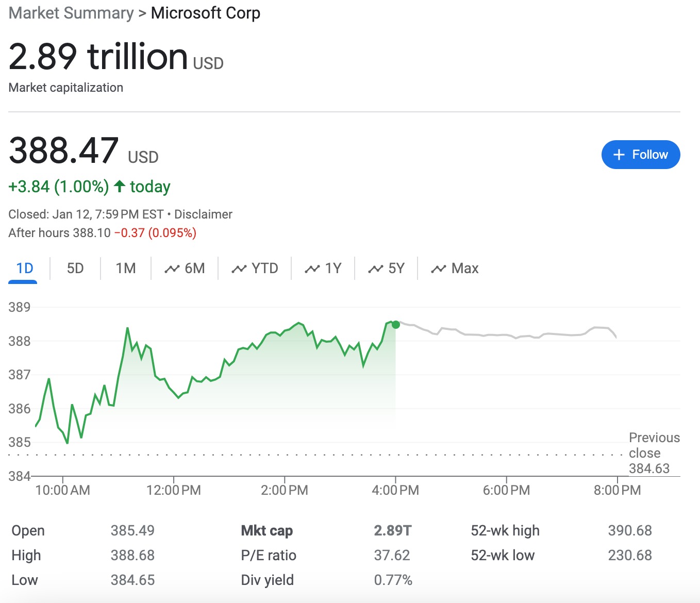Click the Follow button
The image size is (700, 603).
point(641,155)
